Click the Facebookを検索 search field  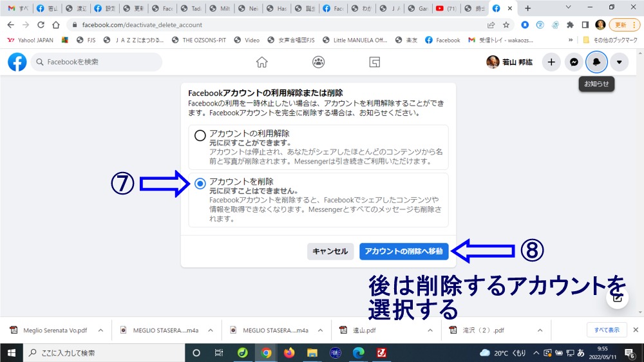[x=97, y=62]
